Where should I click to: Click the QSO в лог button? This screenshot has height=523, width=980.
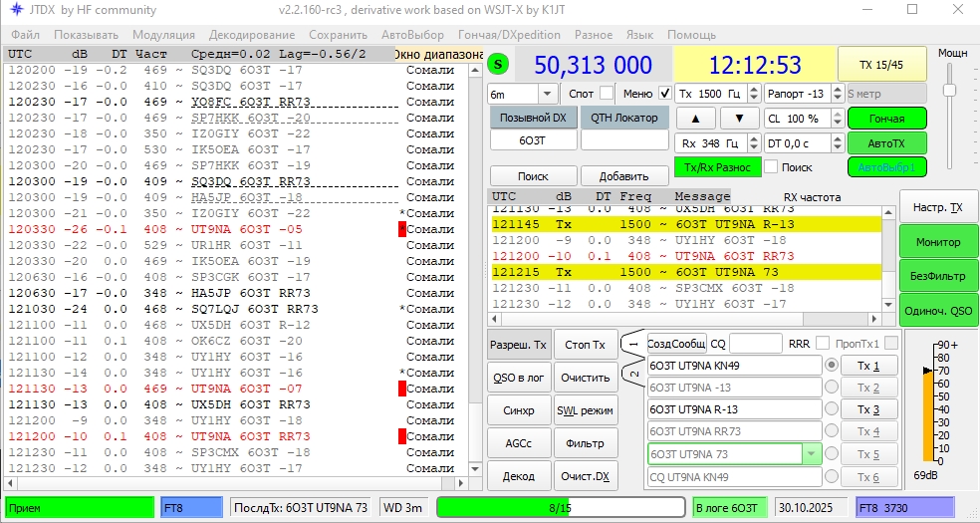[517, 378]
